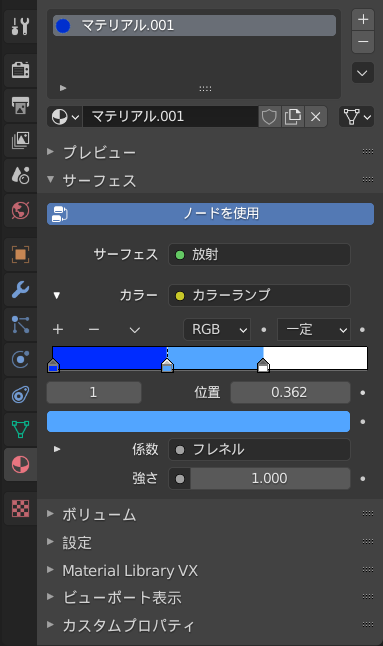This screenshot has width=383, height=646.
Task: Select the dark blue color stop handle
Action: [53, 365]
